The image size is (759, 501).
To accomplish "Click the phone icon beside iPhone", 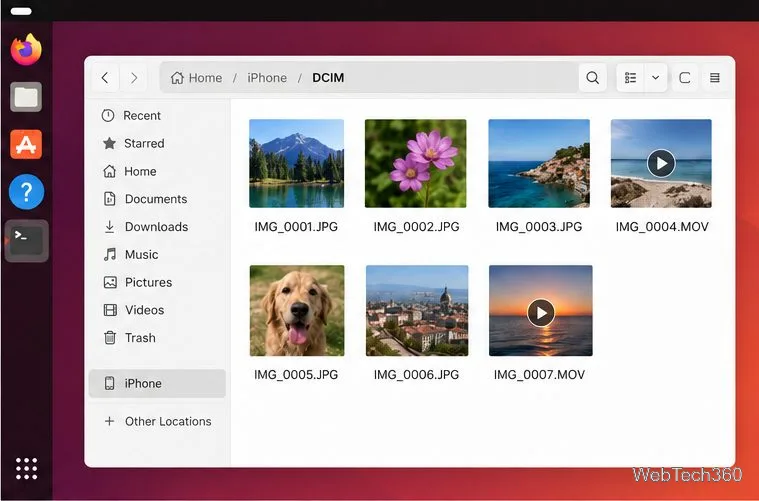I will pyautogui.click(x=110, y=383).
